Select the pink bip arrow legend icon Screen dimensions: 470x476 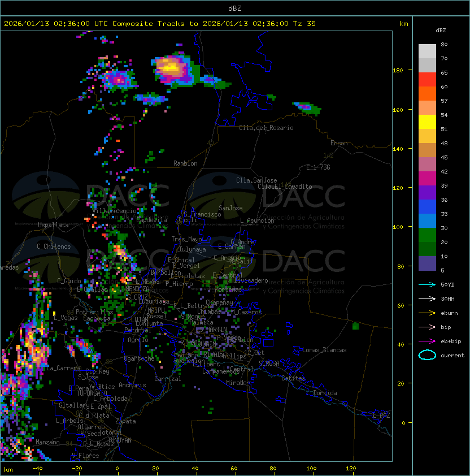point(427,327)
